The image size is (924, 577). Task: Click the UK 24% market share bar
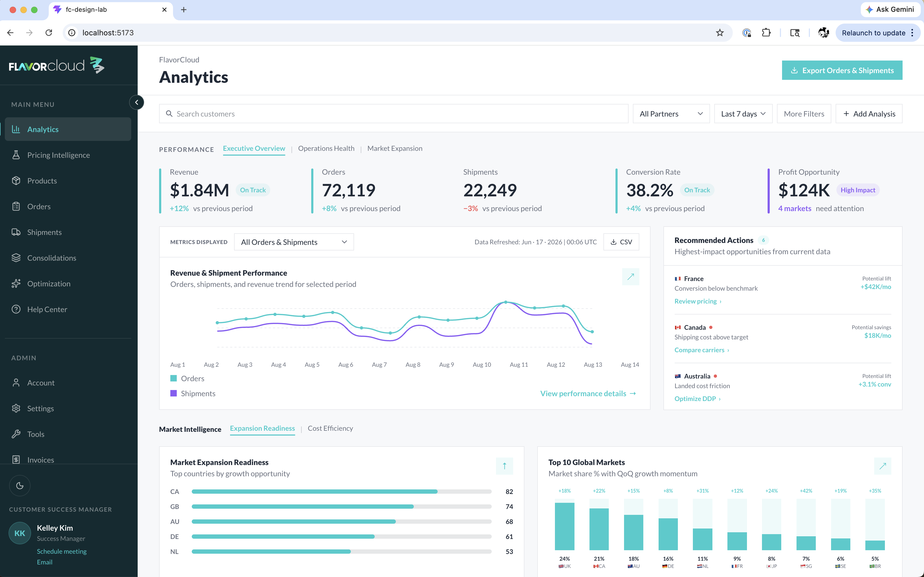coord(564,526)
